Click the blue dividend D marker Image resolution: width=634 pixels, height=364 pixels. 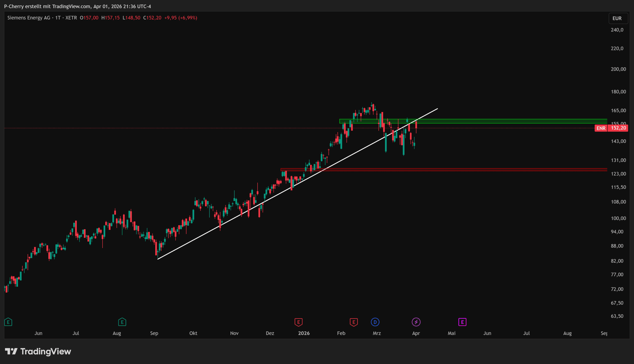[375, 322]
